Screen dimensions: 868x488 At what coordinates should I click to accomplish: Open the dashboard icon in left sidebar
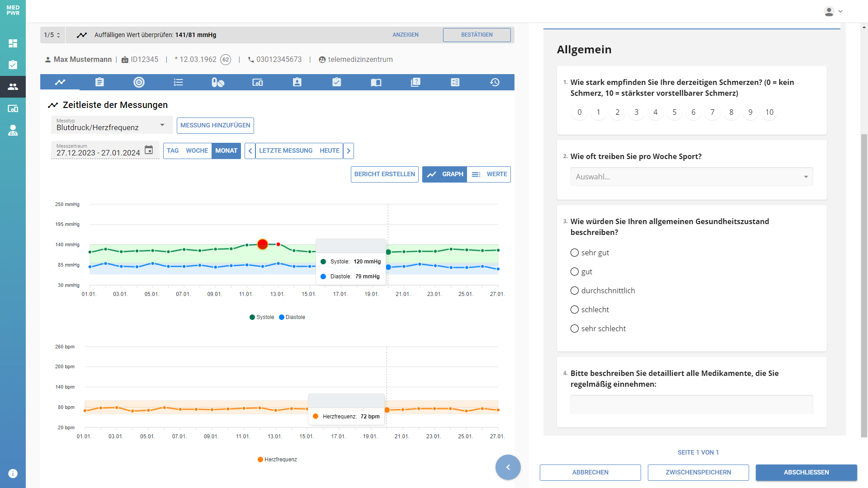(x=13, y=43)
